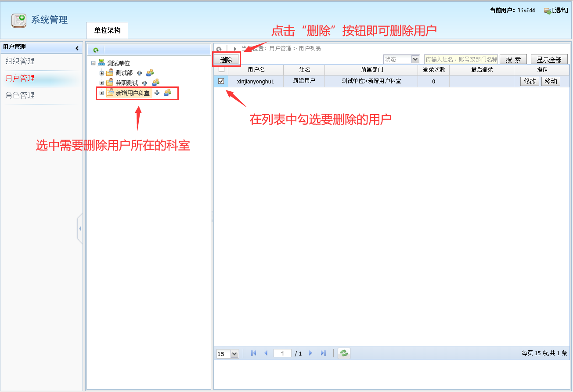The height and width of the screenshot is (392, 573).
Task: Toggle the select-all checkbox in header
Action: tap(221, 69)
